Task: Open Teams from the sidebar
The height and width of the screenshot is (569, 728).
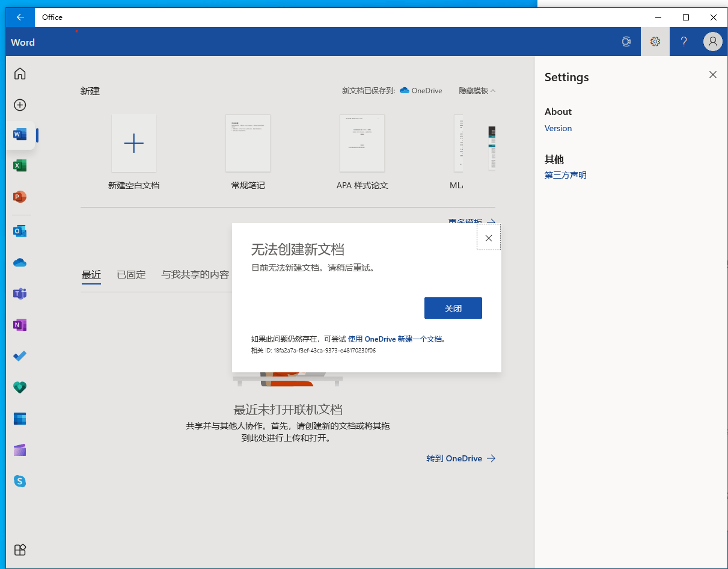Action: (x=20, y=294)
